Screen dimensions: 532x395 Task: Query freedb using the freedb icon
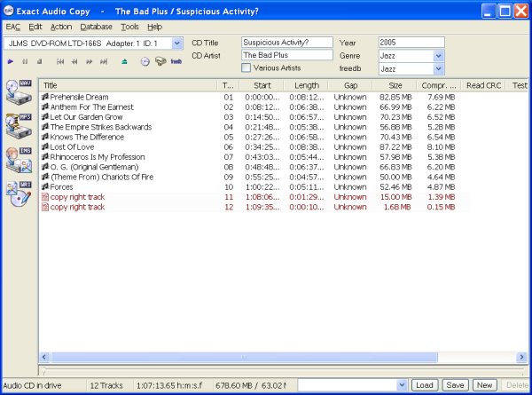click(176, 61)
